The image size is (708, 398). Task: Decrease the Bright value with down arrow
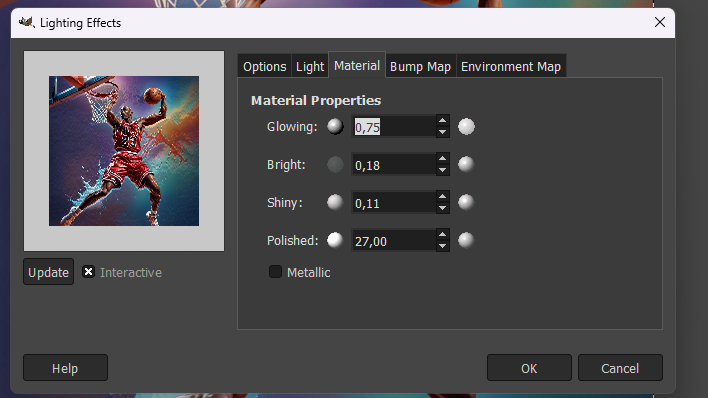[x=442, y=170]
